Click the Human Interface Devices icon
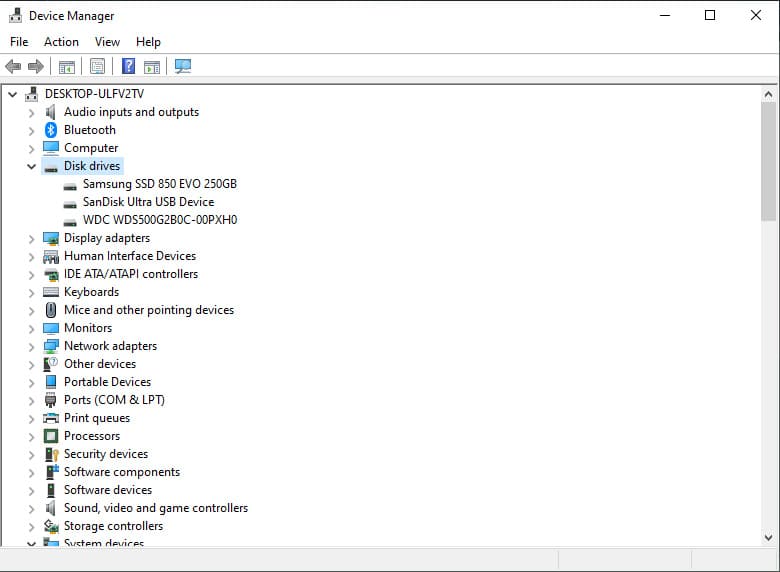 point(51,256)
